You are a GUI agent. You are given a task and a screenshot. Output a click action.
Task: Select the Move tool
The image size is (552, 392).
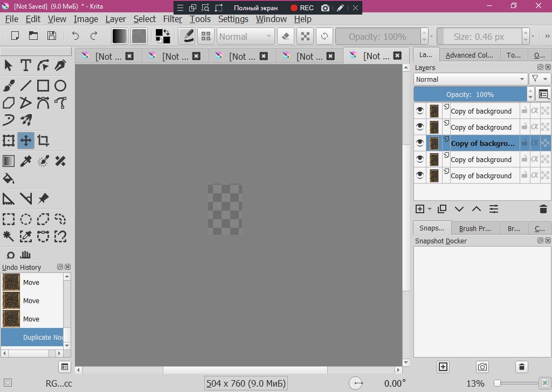(x=26, y=141)
